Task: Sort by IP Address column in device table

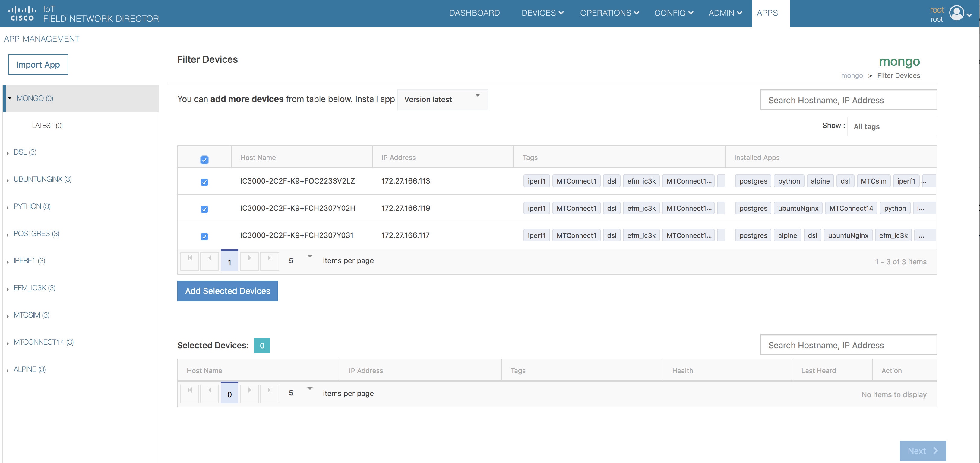Action: pyautogui.click(x=443, y=157)
